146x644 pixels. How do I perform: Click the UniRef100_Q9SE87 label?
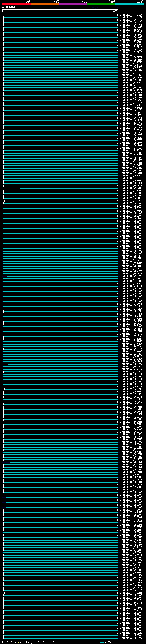click(131, 40)
